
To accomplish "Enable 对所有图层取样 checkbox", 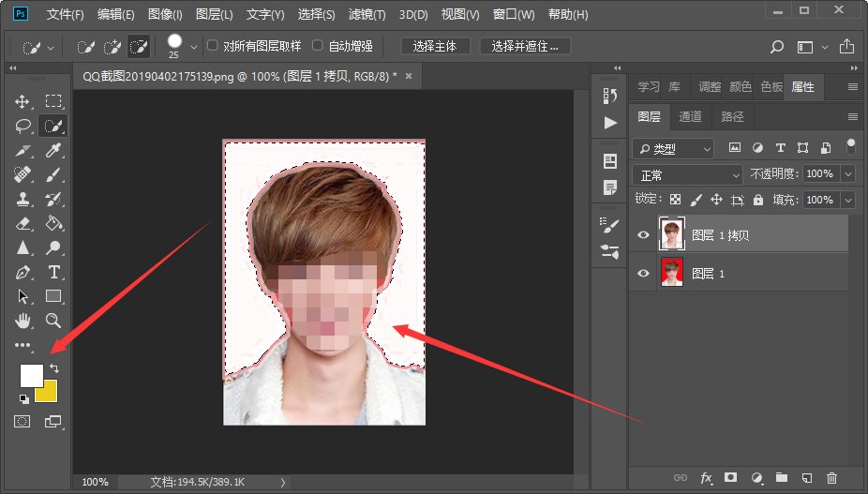I will tap(213, 45).
